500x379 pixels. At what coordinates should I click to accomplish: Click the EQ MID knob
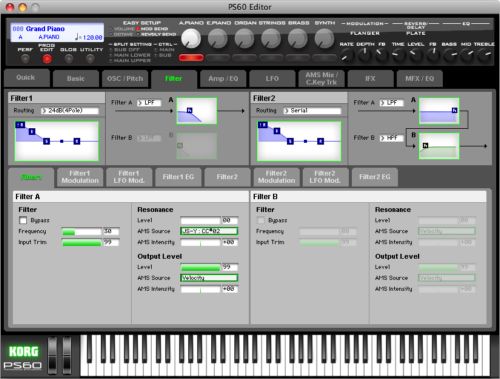(x=467, y=55)
